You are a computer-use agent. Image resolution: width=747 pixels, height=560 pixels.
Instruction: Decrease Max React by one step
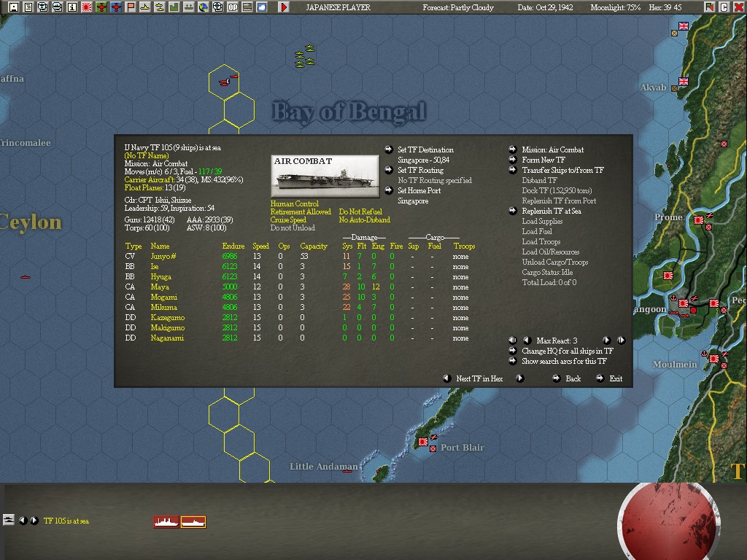point(527,341)
